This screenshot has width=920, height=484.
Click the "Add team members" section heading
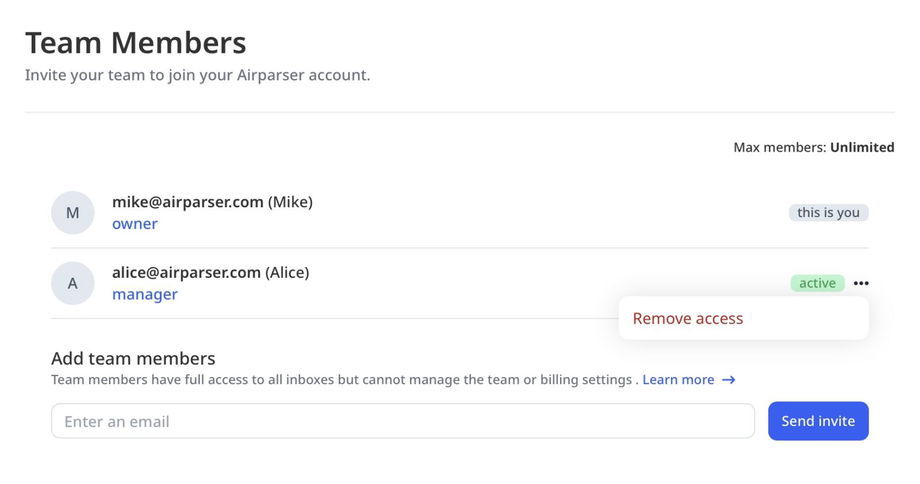point(133,358)
